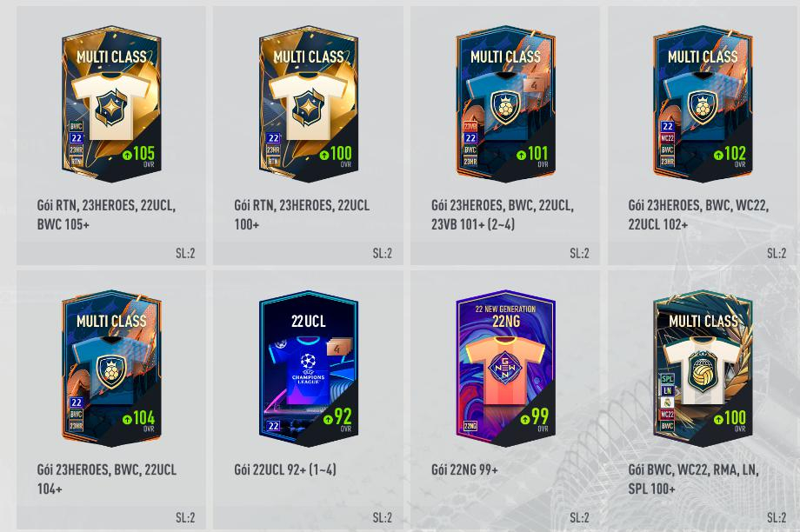
Task: Click the Multi Class 101 OVR pack card
Action: 505,104
